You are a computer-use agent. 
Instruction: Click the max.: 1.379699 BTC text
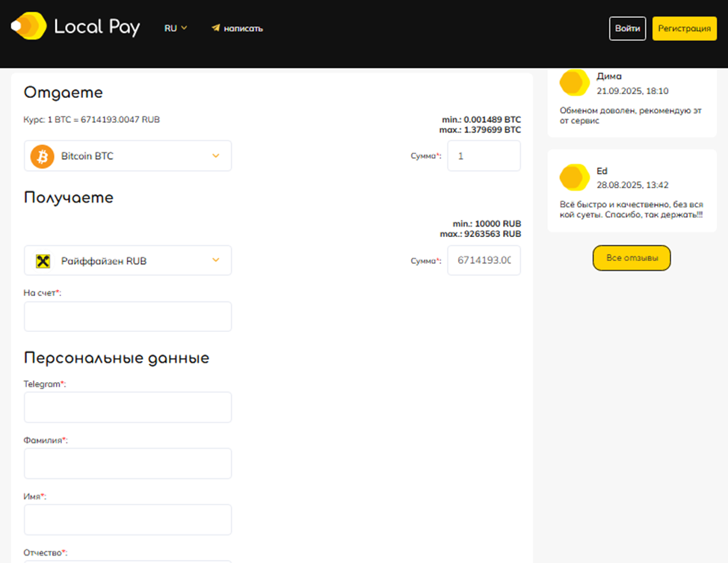(x=480, y=129)
